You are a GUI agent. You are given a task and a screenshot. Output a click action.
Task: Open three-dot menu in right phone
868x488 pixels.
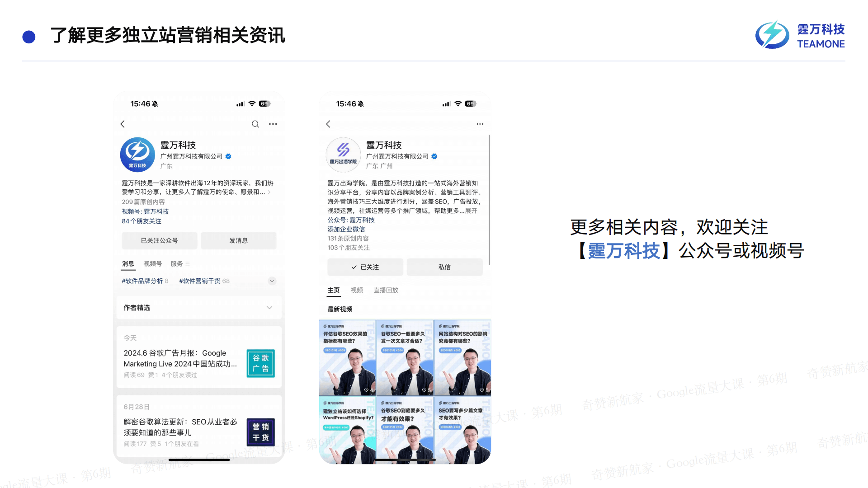tap(480, 124)
